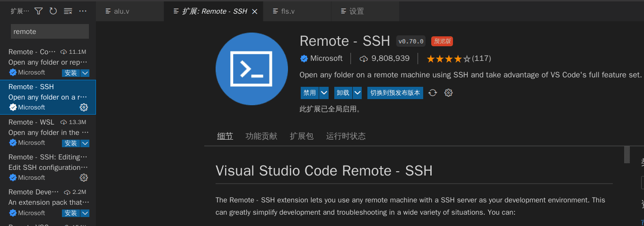Screen dimensions: 644x226
Task: Install the Remote Development extension pack
Action: coord(71,213)
